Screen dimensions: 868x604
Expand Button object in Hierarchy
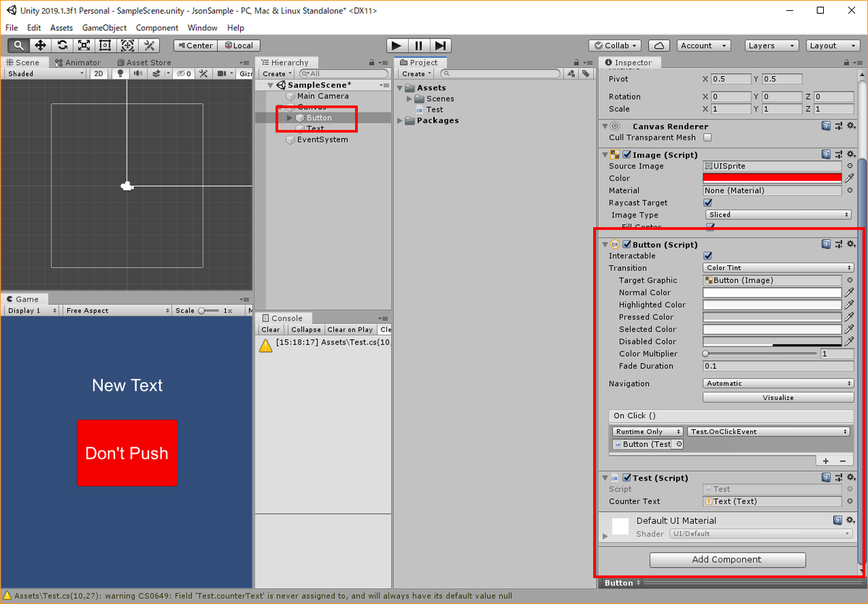(x=290, y=118)
